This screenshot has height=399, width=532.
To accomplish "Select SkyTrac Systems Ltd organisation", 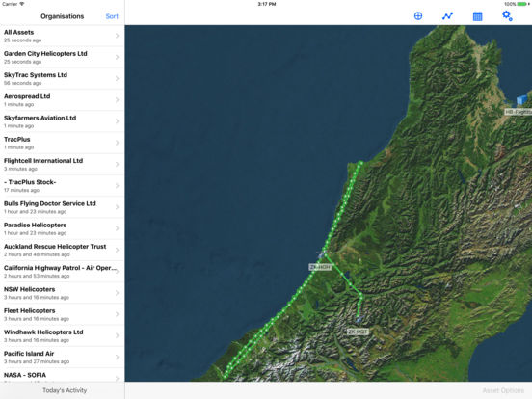I will (x=62, y=78).
